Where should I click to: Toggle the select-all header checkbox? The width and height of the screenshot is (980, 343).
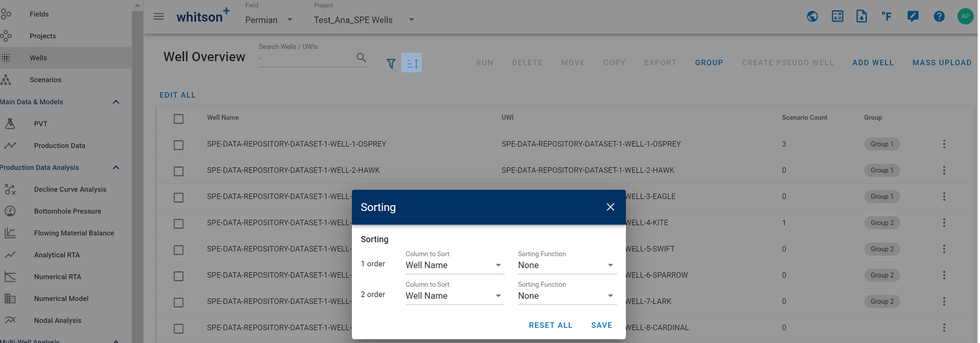click(178, 119)
